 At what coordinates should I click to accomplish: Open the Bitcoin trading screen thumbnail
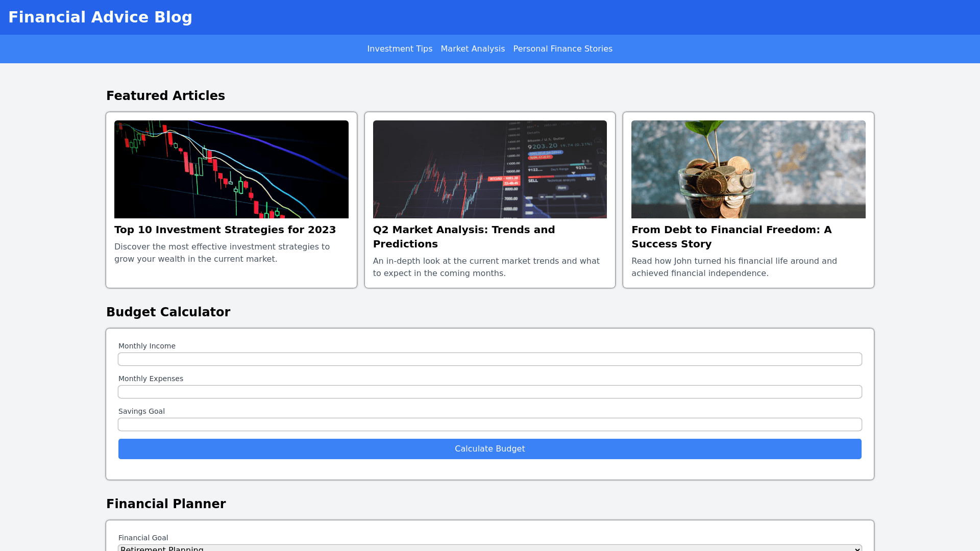pyautogui.click(x=489, y=169)
